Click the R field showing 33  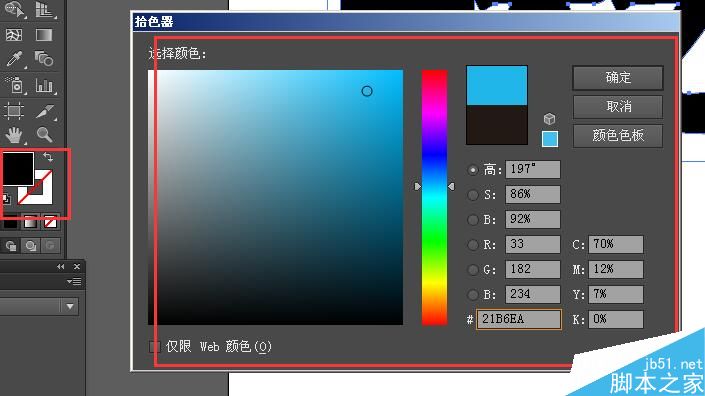533,245
